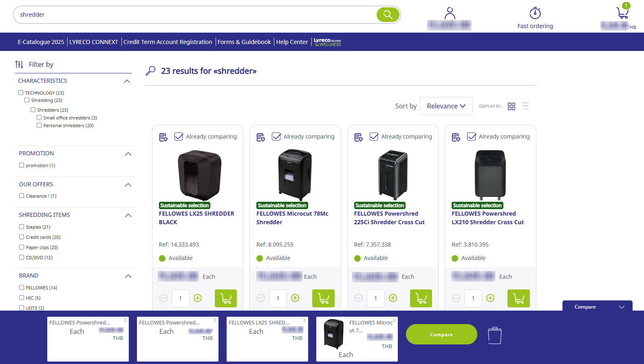Image resolution: width=644 pixels, height=364 pixels.
Task: Check the Shredding (23) filter
Action: click(x=27, y=100)
